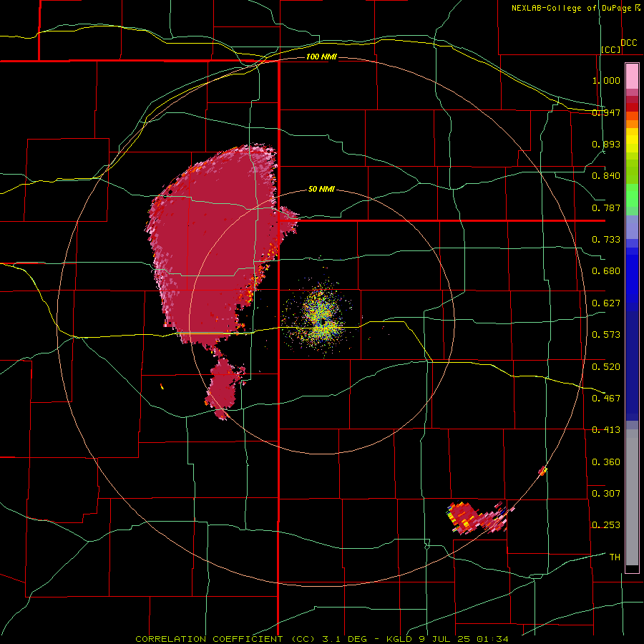The image size is (644, 644).
Task: Click the 100 NMI range ring label
Action: (321, 57)
